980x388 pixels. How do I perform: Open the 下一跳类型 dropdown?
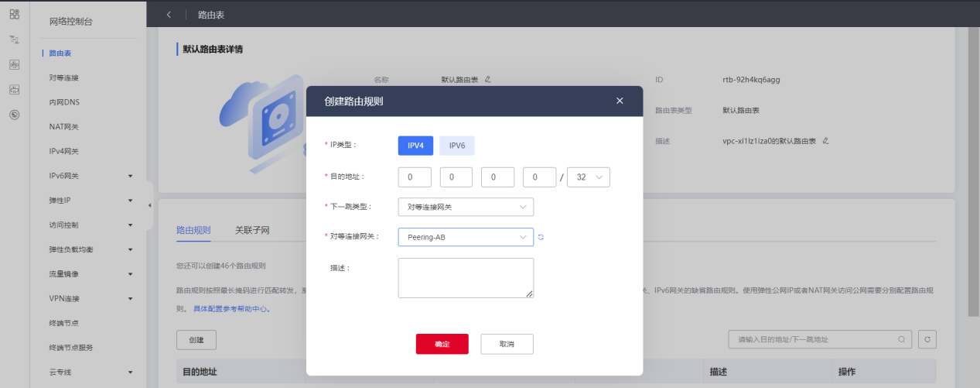(x=466, y=207)
